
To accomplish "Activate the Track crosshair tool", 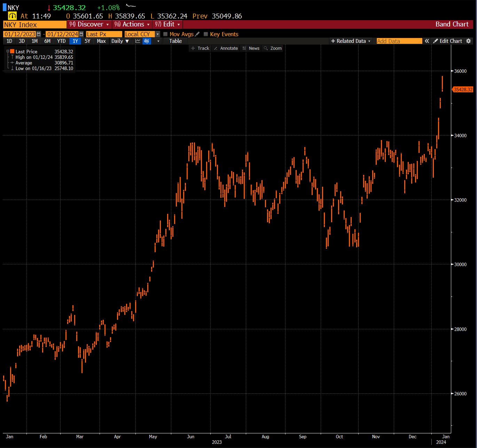I will (x=200, y=48).
